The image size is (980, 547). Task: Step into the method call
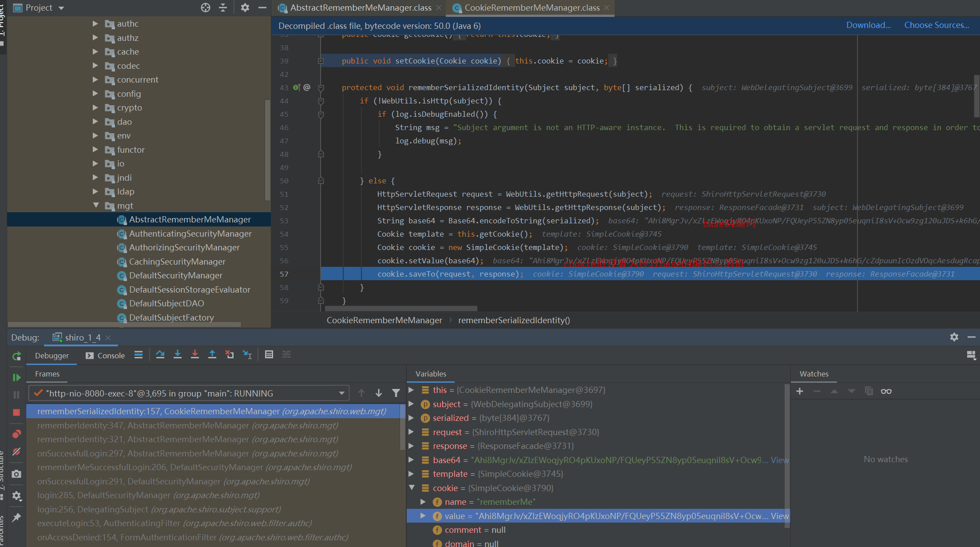pos(178,355)
